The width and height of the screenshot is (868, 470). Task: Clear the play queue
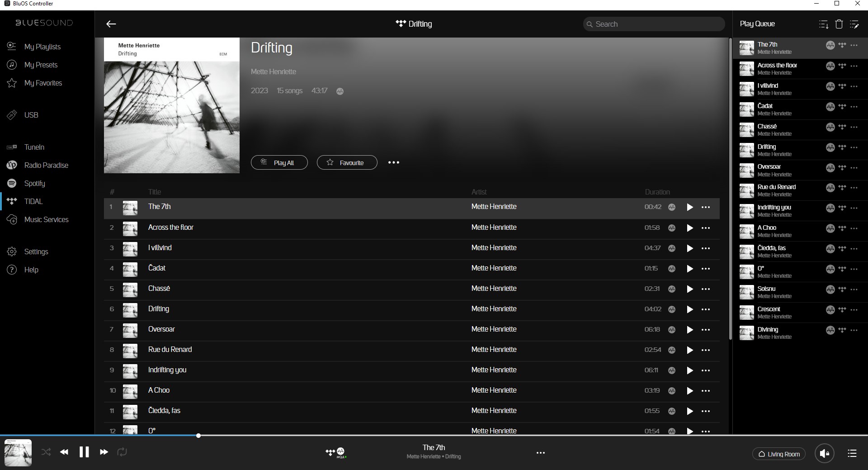(839, 24)
